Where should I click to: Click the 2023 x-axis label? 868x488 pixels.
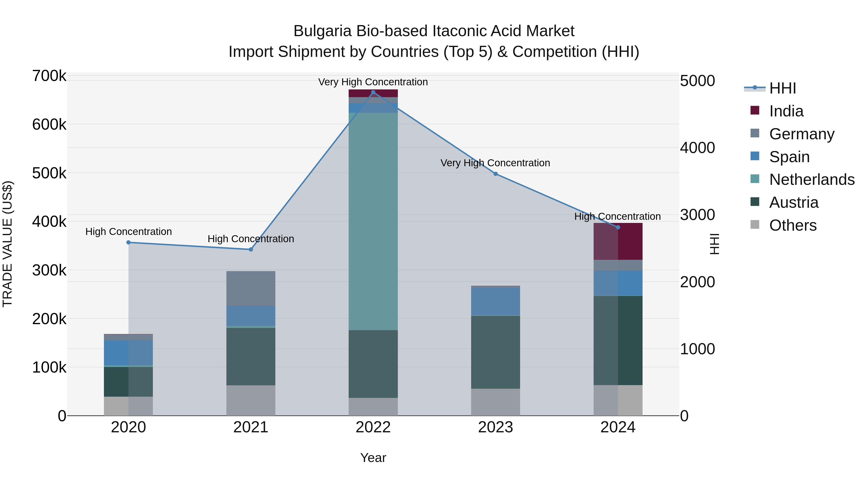tap(495, 427)
